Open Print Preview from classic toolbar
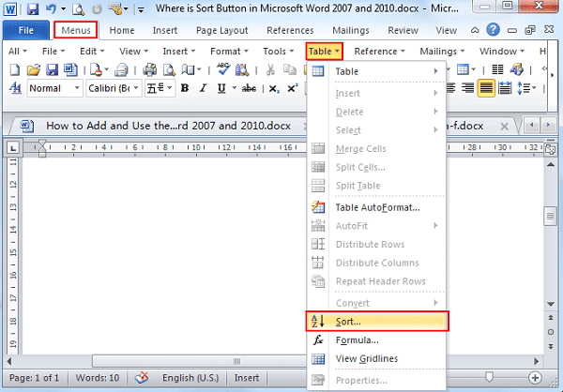The height and width of the screenshot is (392, 563). (169, 69)
